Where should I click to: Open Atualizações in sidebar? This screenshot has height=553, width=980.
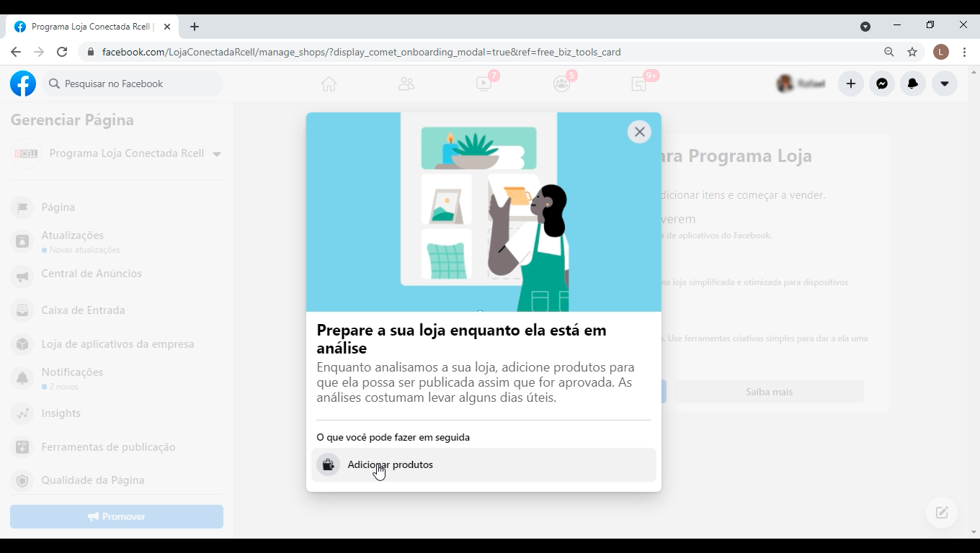point(117,241)
